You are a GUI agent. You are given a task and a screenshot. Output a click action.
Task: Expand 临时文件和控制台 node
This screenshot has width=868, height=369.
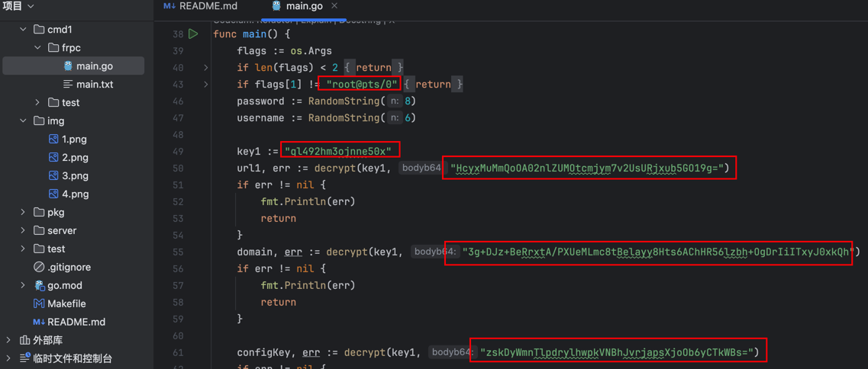pyautogui.click(x=8, y=358)
